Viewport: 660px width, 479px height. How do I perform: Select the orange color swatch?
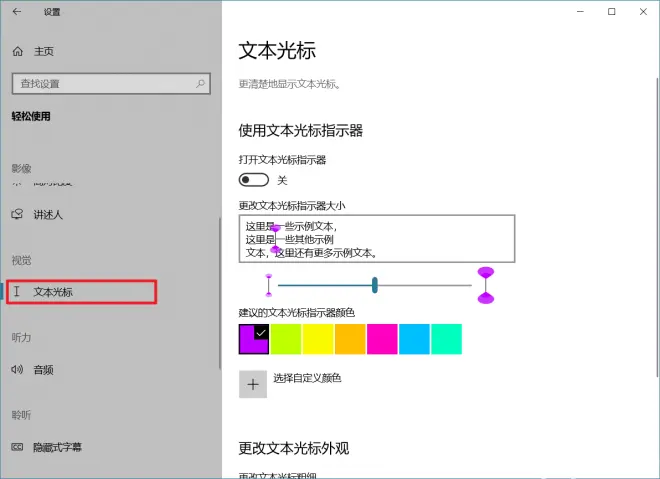(x=350, y=339)
